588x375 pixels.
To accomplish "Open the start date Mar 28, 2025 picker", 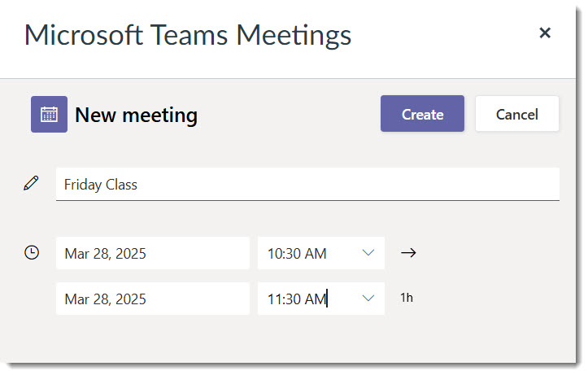I will (153, 253).
